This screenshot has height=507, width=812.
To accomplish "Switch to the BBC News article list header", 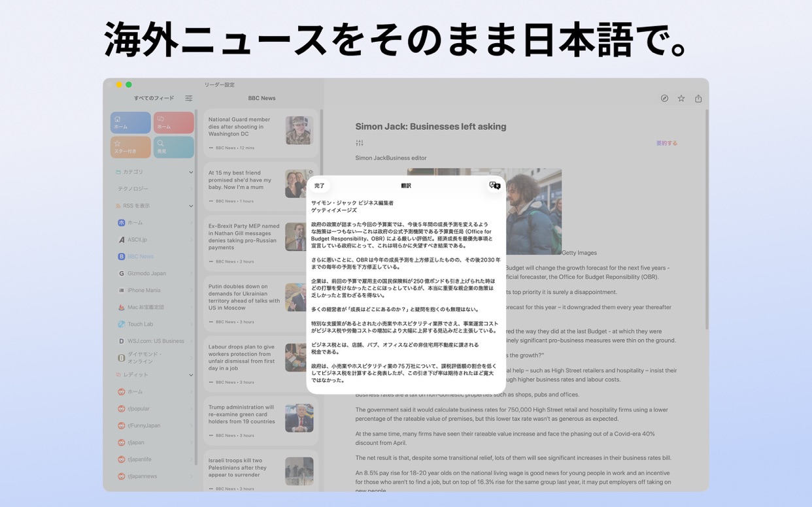I will tap(262, 97).
